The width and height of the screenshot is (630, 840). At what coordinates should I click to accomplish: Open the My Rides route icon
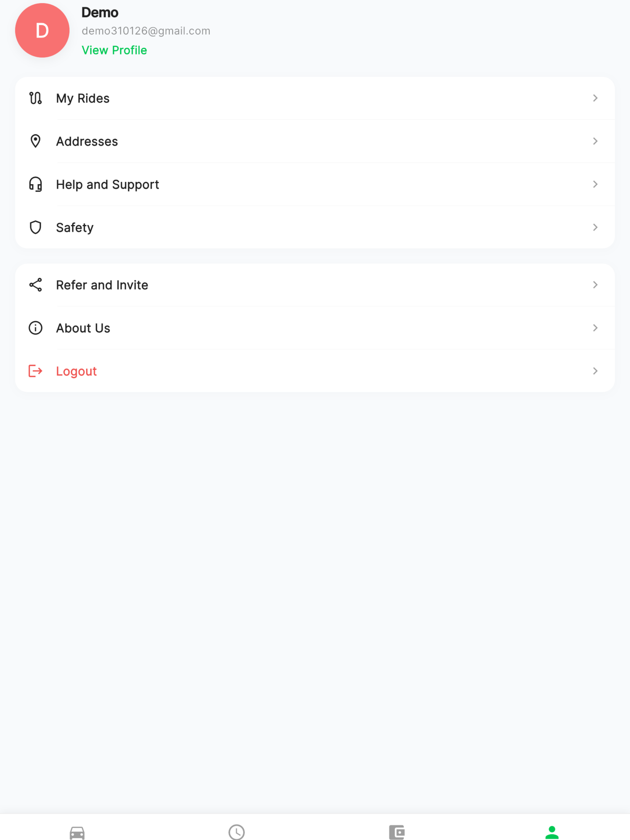[35, 98]
